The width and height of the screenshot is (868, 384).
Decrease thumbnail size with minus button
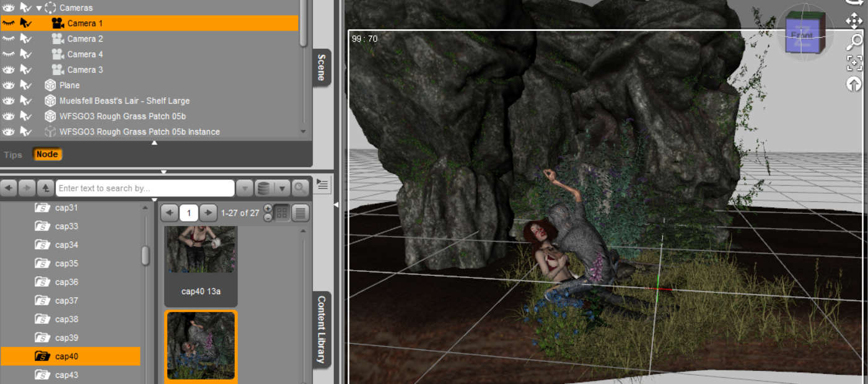268,217
